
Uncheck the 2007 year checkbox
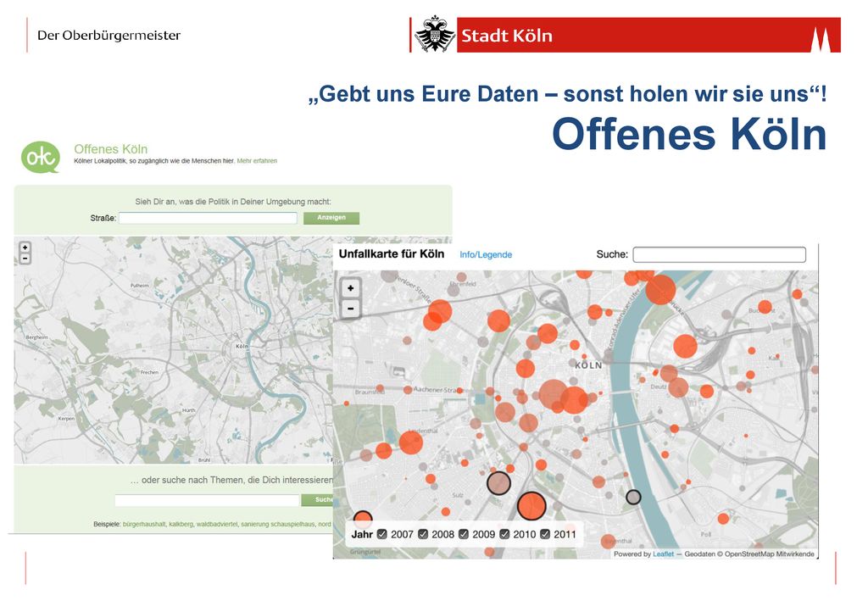click(x=382, y=534)
